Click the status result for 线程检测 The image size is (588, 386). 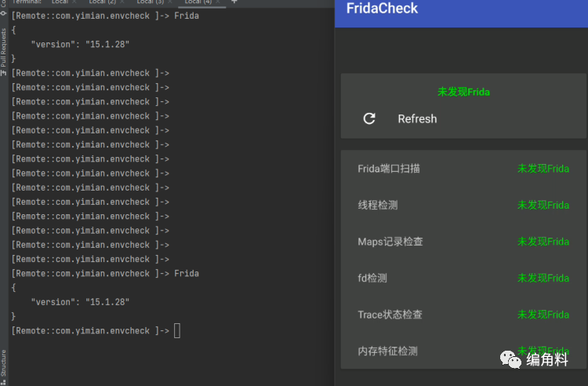pyautogui.click(x=543, y=205)
